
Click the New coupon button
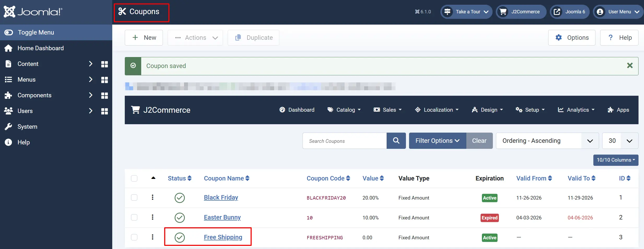[144, 38]
